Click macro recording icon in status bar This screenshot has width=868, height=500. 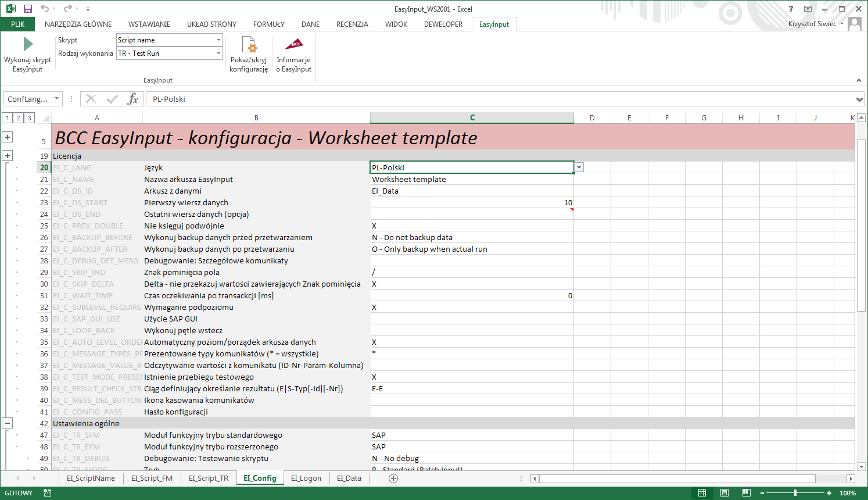(x=48, y=493)
